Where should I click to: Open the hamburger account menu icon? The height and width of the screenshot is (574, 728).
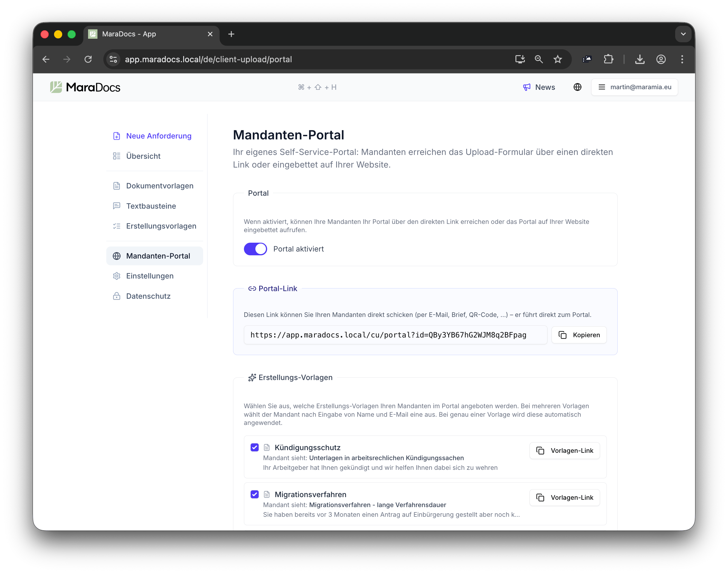[601, 87]
